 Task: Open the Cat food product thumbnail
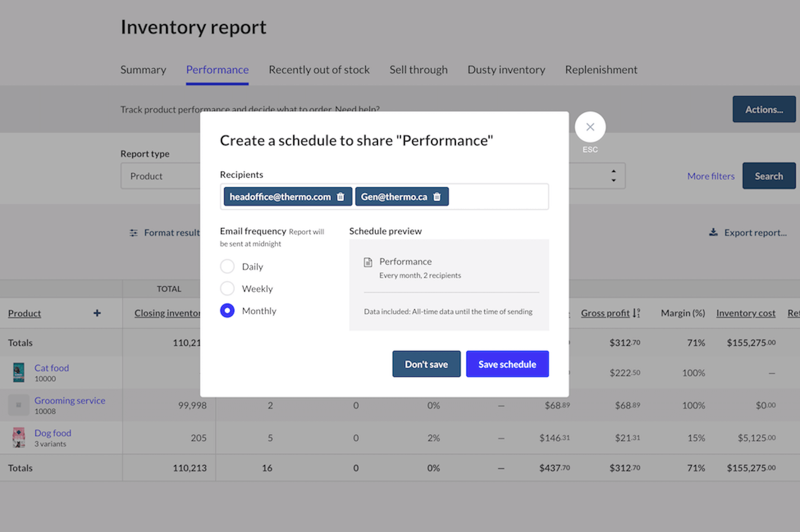pyautogui.click(x=19, y=372)
